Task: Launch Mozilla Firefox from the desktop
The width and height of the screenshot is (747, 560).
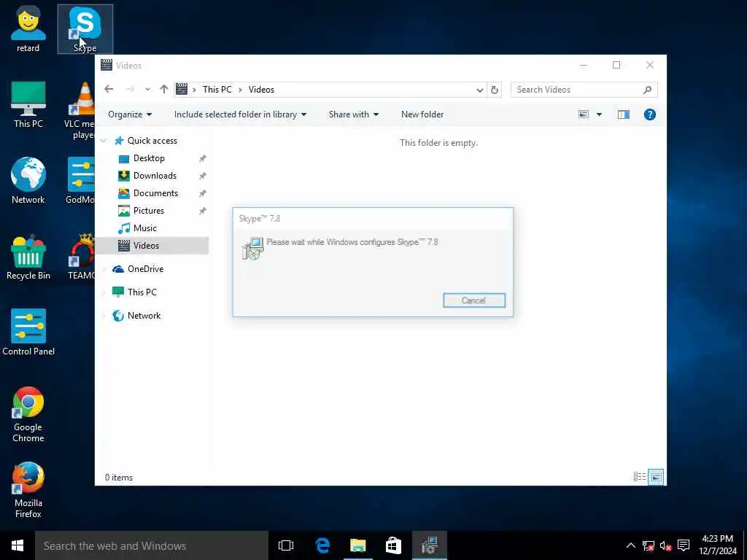Action: click(28, 490)
